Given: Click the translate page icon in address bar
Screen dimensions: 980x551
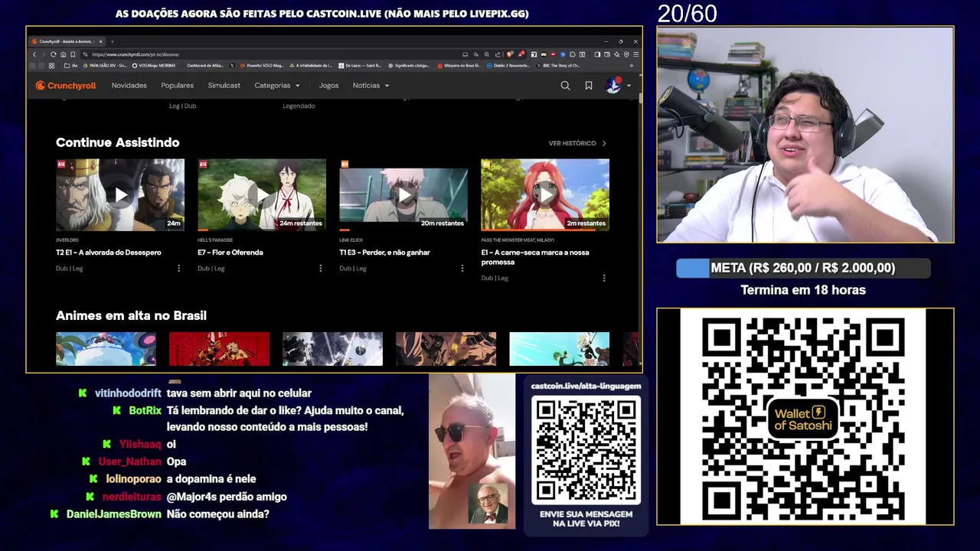Looking at the screenshot, I should tap(476, 54).
